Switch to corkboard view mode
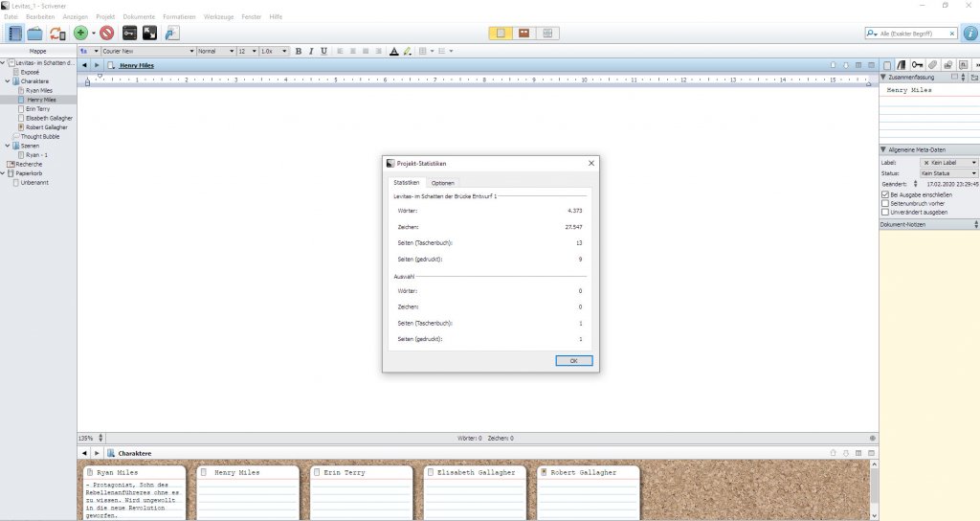This screenshot has height=521, width=980. (523, 34)
